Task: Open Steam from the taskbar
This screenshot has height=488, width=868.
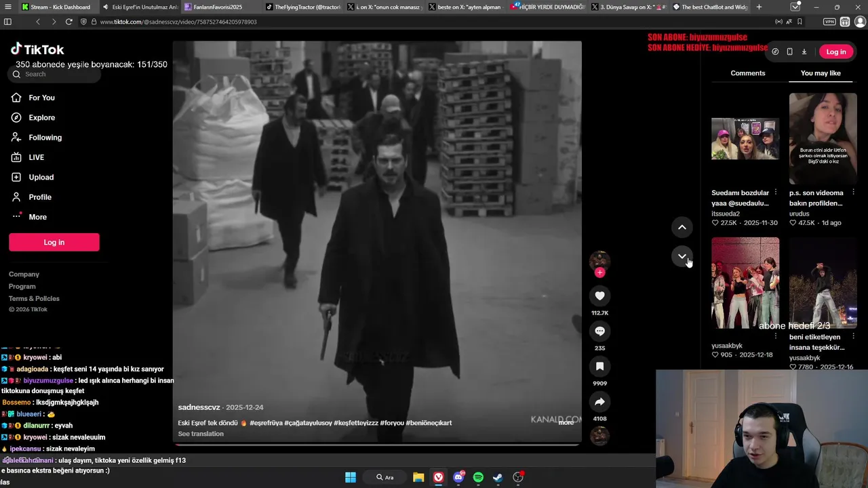Action: click(x=498, y=477)
